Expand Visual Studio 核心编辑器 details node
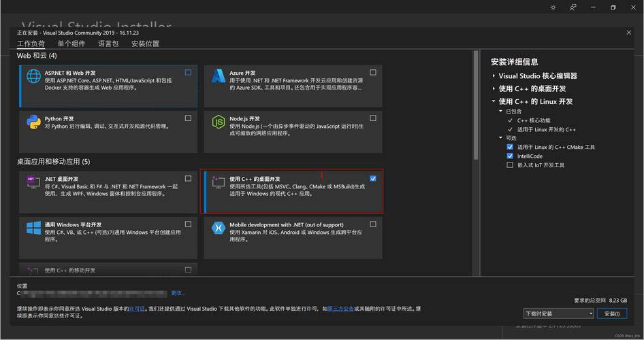 point(494,76)
